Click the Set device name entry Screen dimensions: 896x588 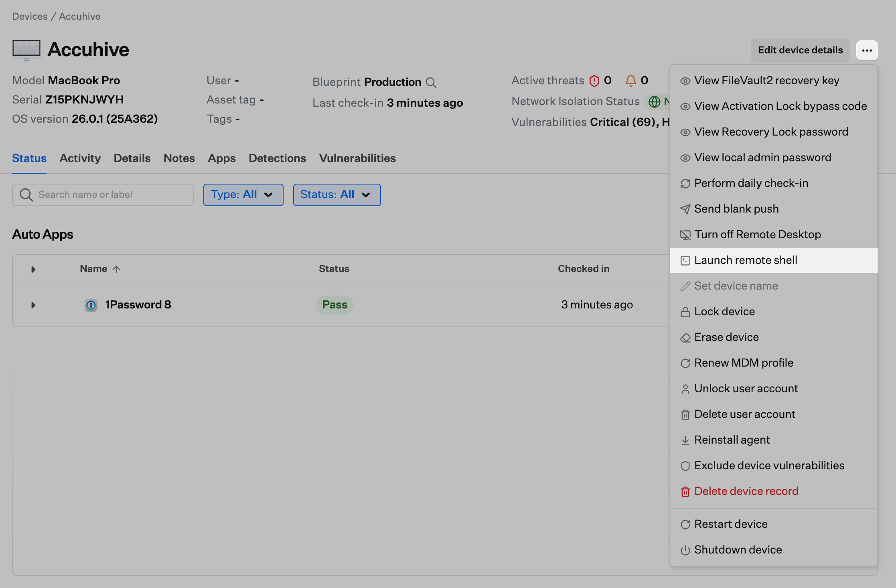click(x=773, y=286)
